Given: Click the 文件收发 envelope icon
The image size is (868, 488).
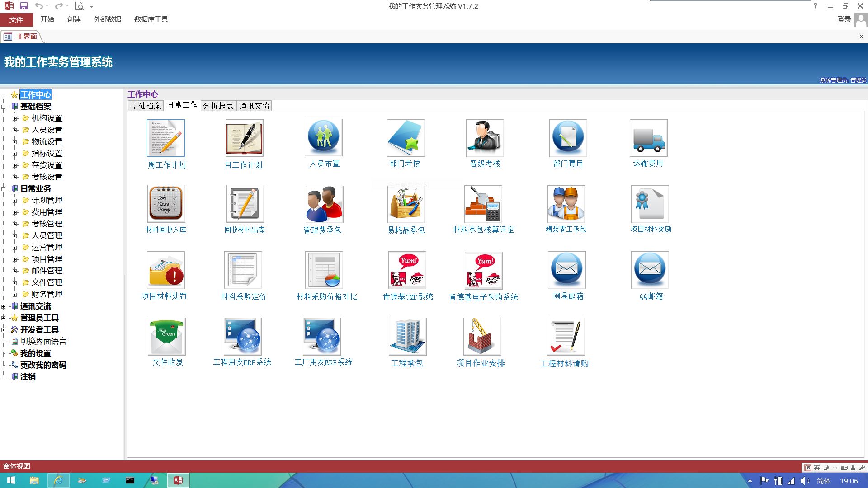Looking at the screenshot, I should (x=167, y=337).
